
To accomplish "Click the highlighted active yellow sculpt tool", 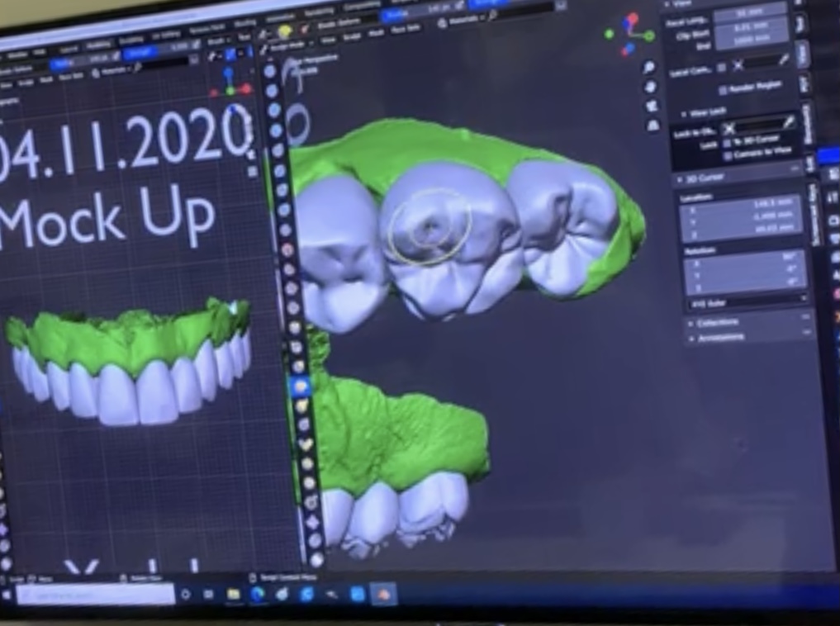I will pos(300,386).
